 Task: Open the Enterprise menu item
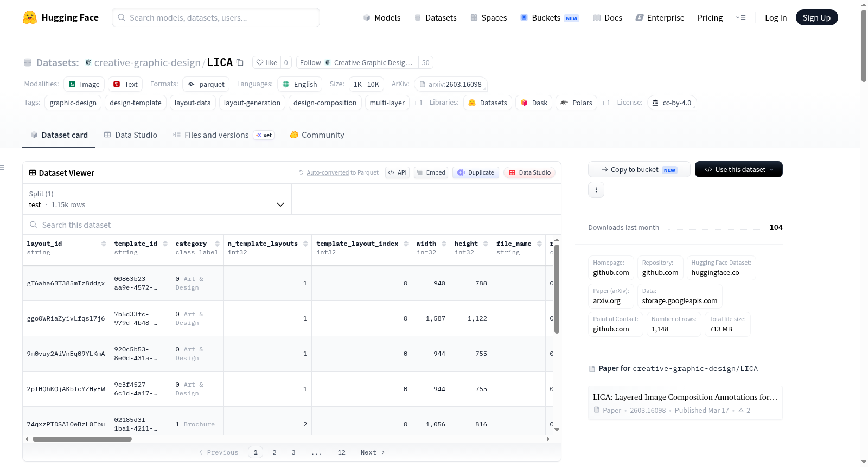[660, 17]
